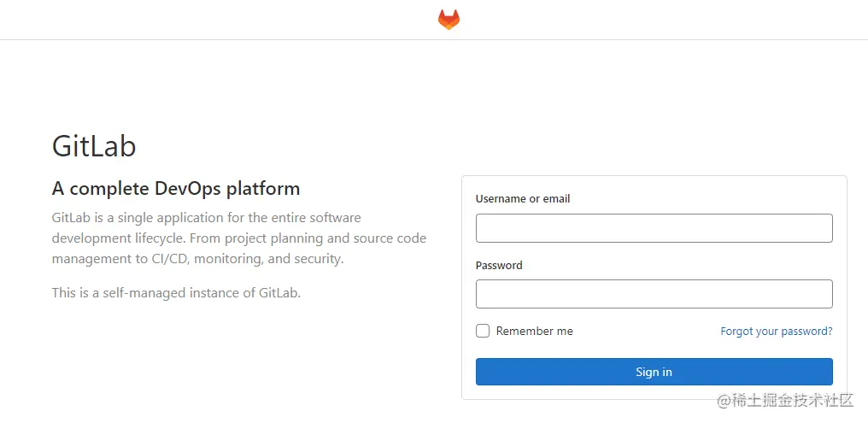Click the @ symbol in the watermark
The image size is (868, 423).
pyautogui.click(x=724, y=402)
